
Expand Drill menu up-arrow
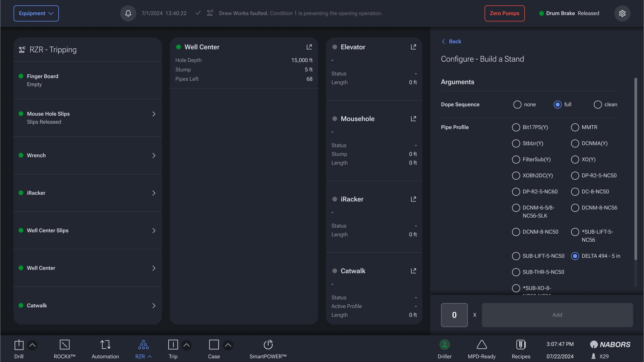[x=33, y=345]
